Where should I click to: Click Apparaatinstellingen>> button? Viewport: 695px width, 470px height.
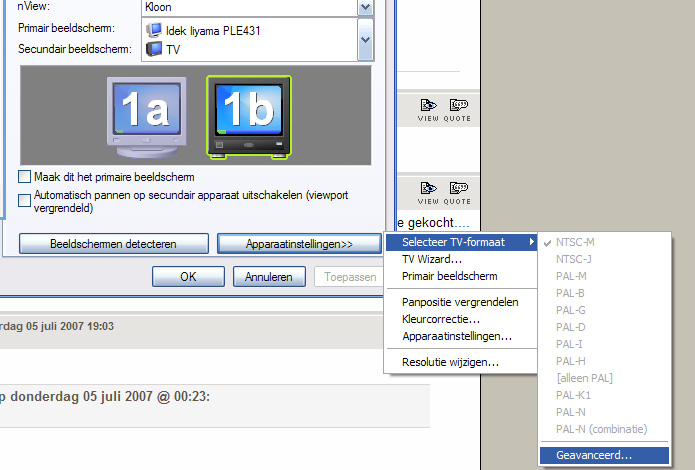(299, 244)
